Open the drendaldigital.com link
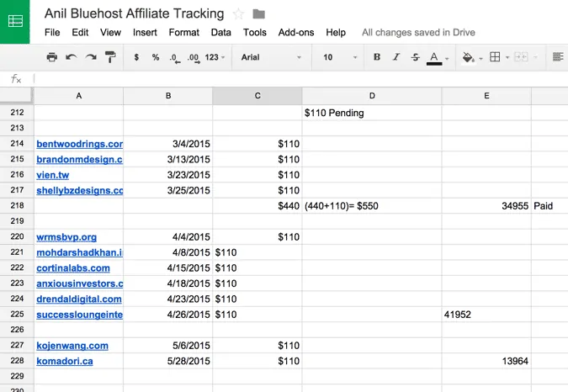 coord(79,299)
